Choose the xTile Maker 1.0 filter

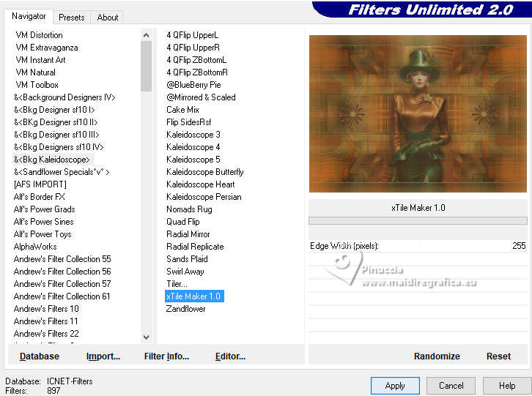[194, 296]
